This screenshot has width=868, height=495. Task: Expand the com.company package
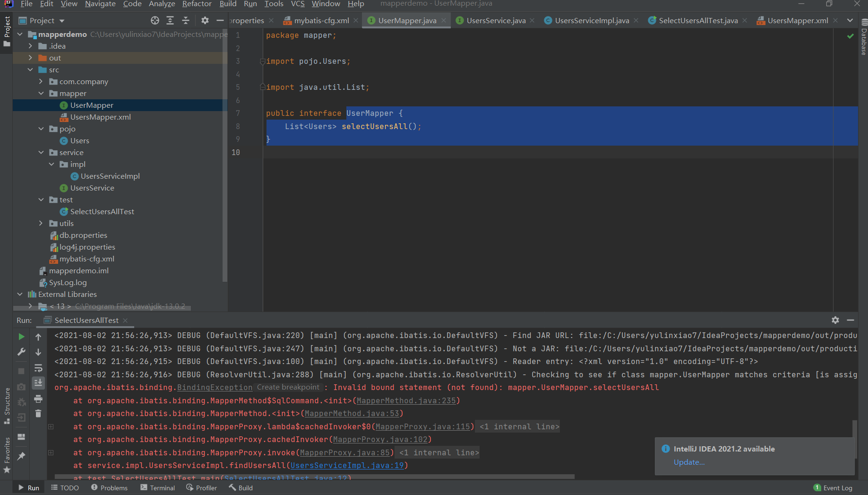(x=41, y=81)
